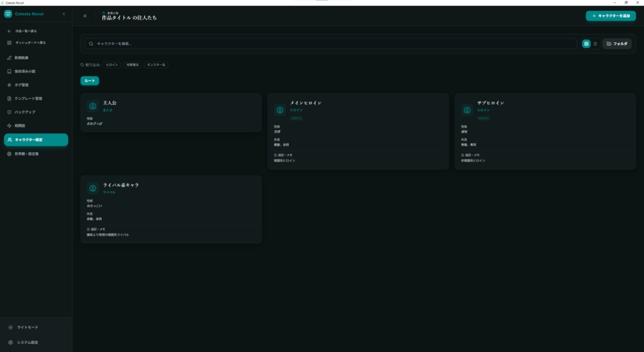
Task: Click the search magnifier icon
Action: pos(91,43)
